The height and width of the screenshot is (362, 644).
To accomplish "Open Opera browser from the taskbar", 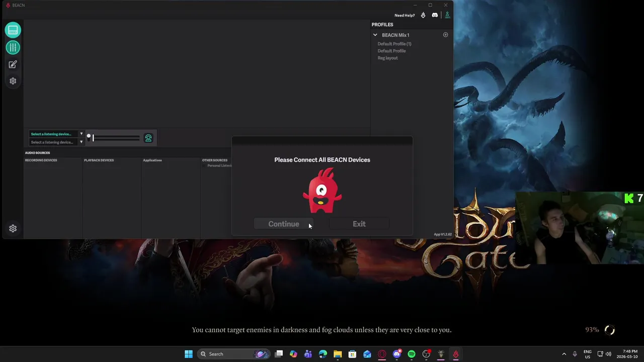I will point(382,354).
